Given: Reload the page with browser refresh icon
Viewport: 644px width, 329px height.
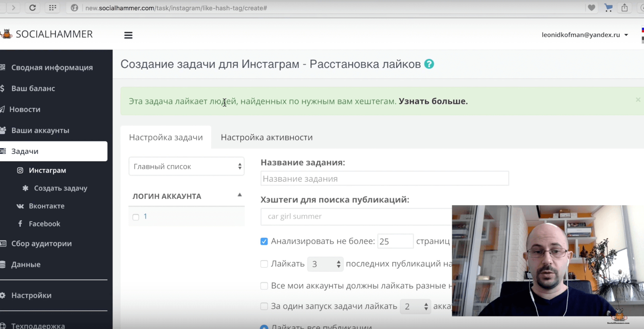Looking at the screenshot, I should (x=32, y=8).
